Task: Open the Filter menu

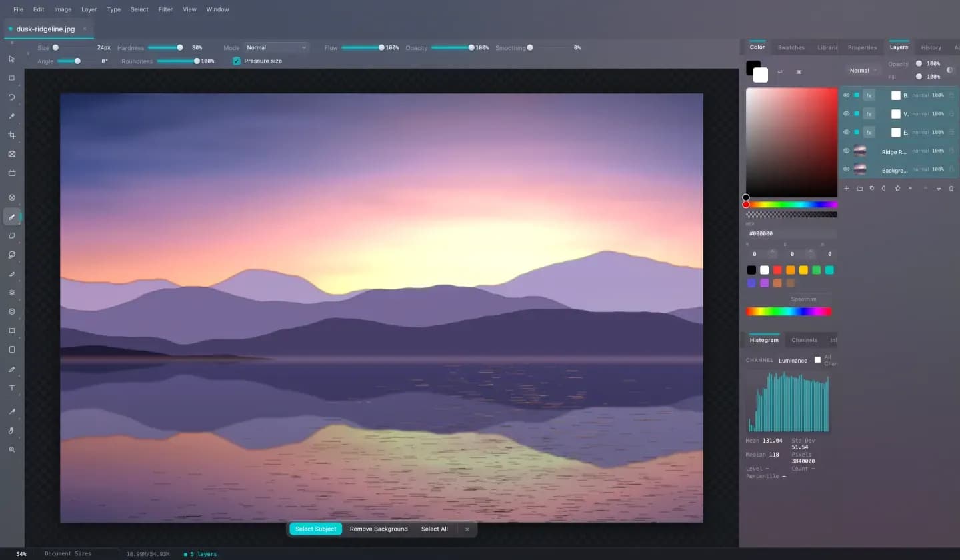Action: [165, 9]
